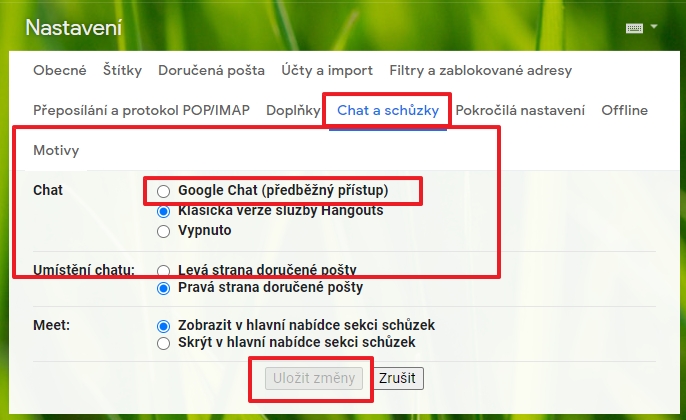Switch to the Doplňky tab
The width and height of the screenshot is (686, 420).
[x=293, y=110]
